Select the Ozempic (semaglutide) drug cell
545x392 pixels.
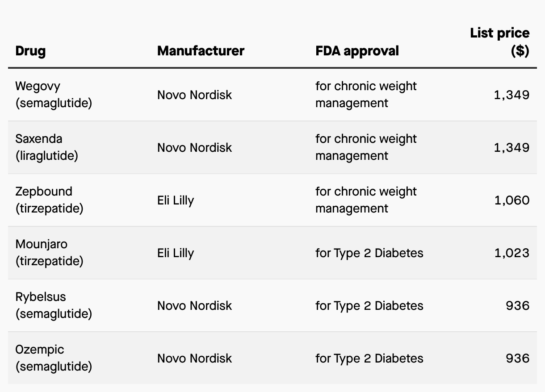(54, 358)
